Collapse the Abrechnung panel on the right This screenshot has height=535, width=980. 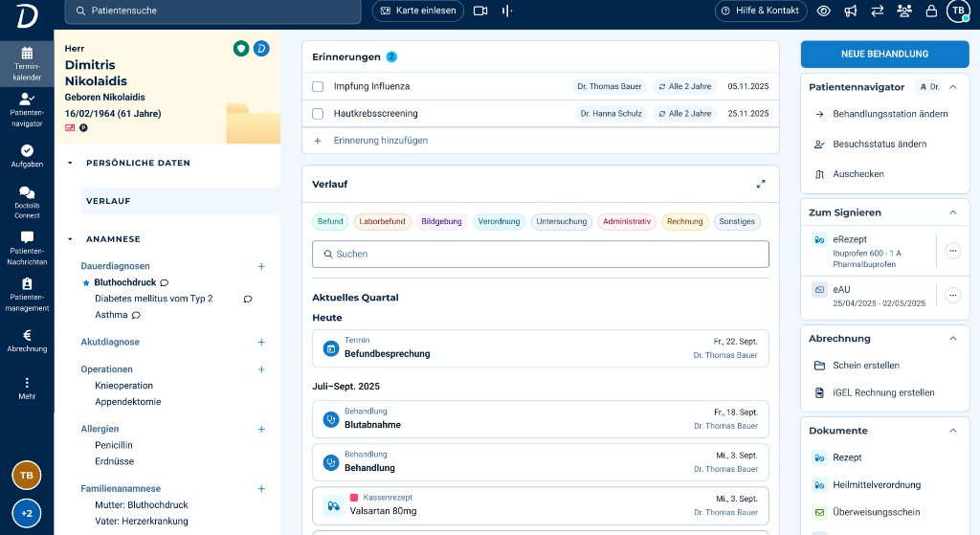click(952, 339)
